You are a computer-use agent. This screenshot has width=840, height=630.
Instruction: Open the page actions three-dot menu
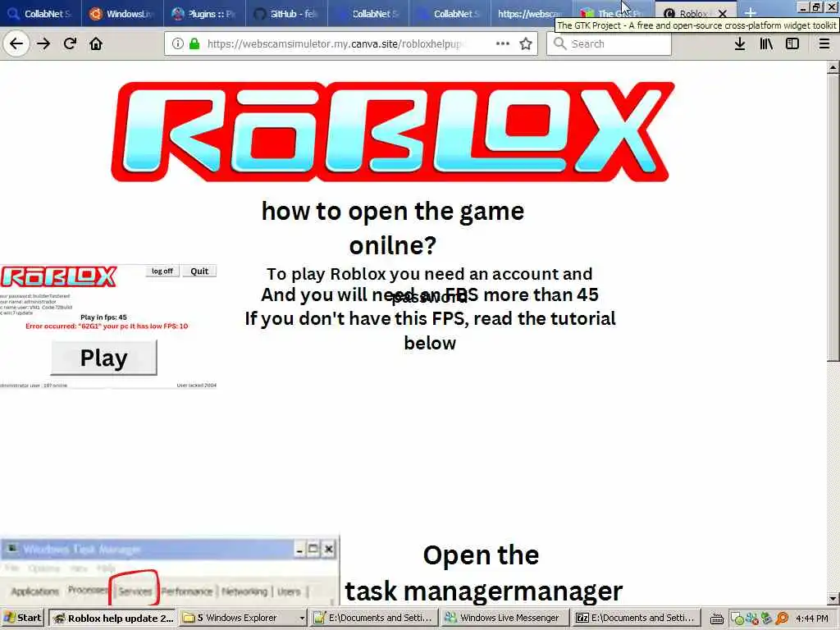pos(503,43)
